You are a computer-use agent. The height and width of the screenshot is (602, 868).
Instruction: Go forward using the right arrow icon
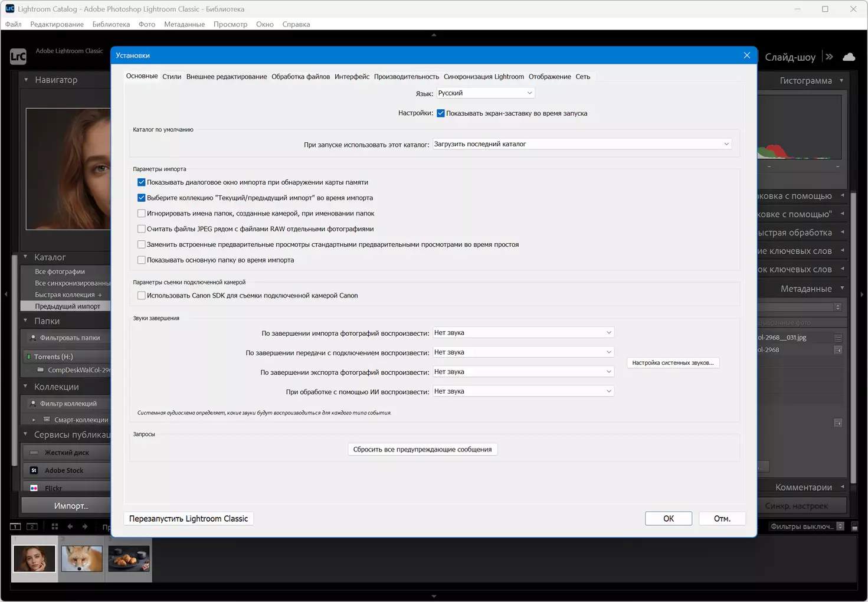(86, 526)
